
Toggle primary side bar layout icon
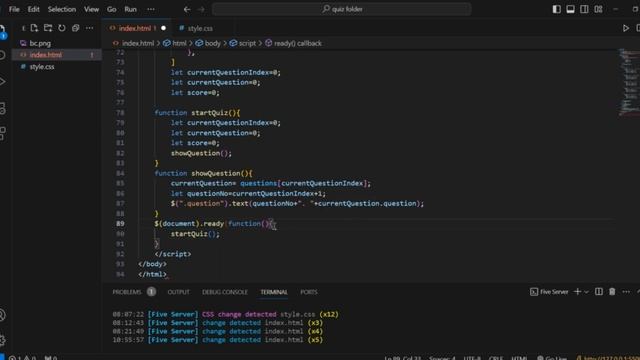(556, 9)
